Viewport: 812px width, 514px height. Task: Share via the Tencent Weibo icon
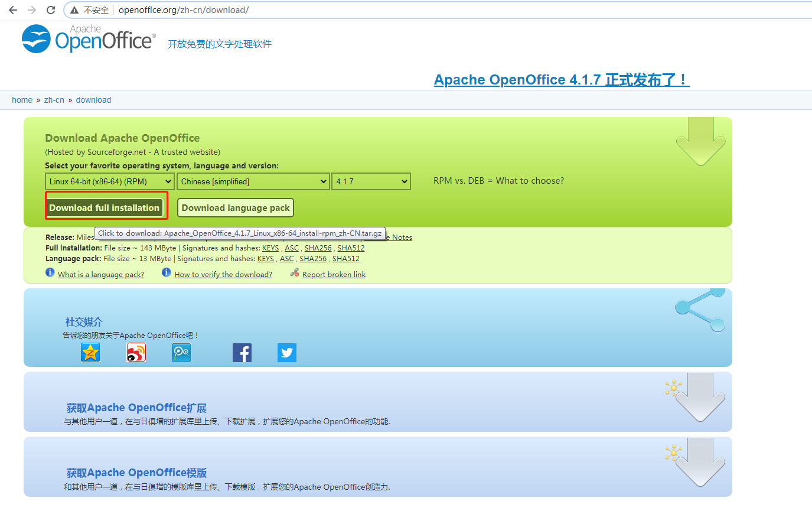[181, 353]
